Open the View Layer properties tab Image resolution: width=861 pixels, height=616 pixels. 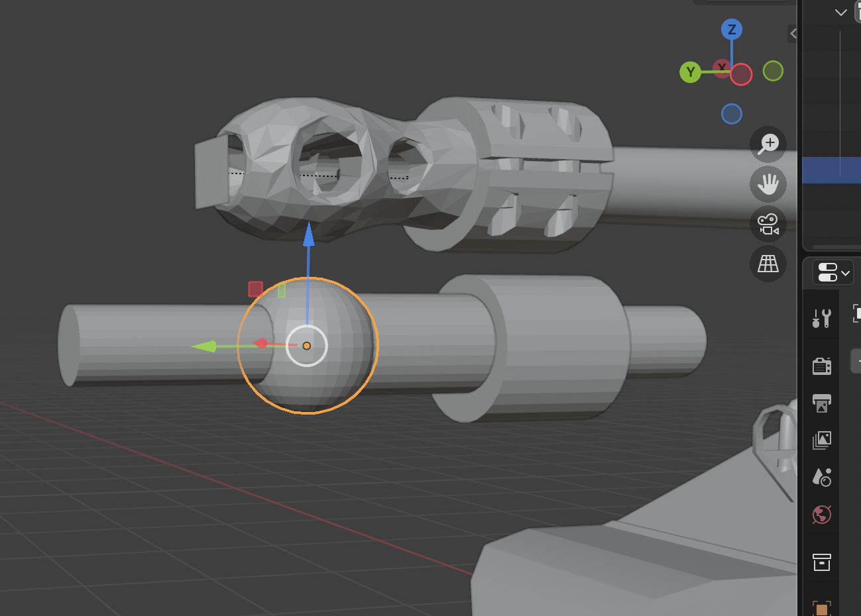(822, 440)
